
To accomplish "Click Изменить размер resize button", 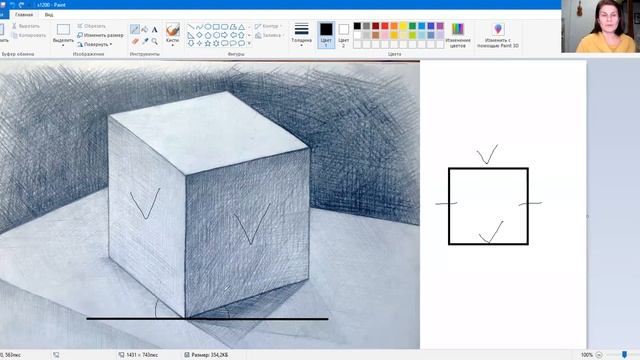I will (100, 35).
